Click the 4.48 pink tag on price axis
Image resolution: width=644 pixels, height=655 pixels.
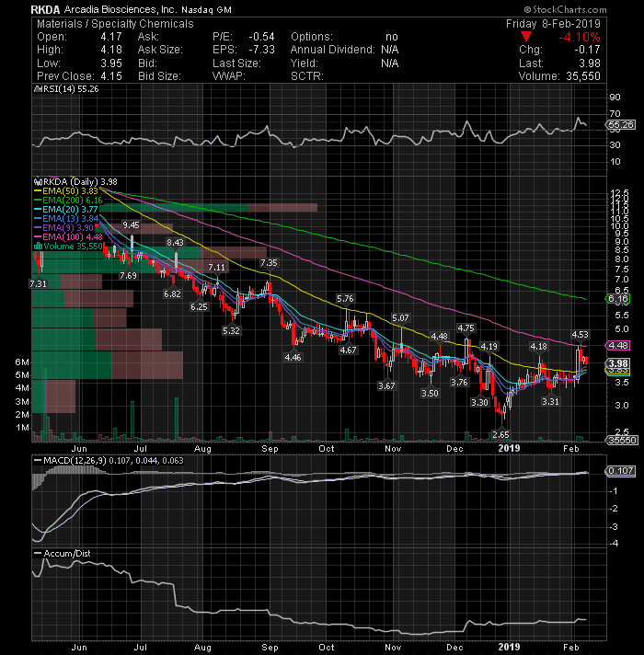pos(618,346)
